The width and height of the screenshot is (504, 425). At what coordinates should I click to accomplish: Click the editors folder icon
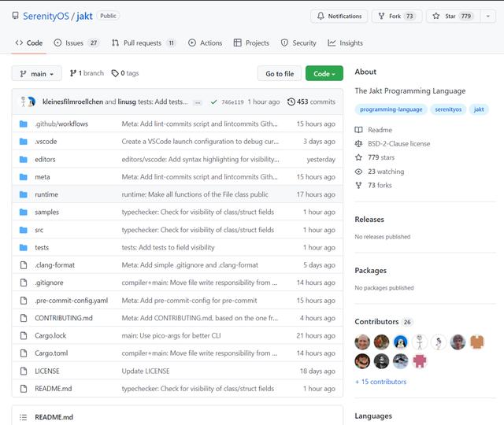tap(24, 159)
